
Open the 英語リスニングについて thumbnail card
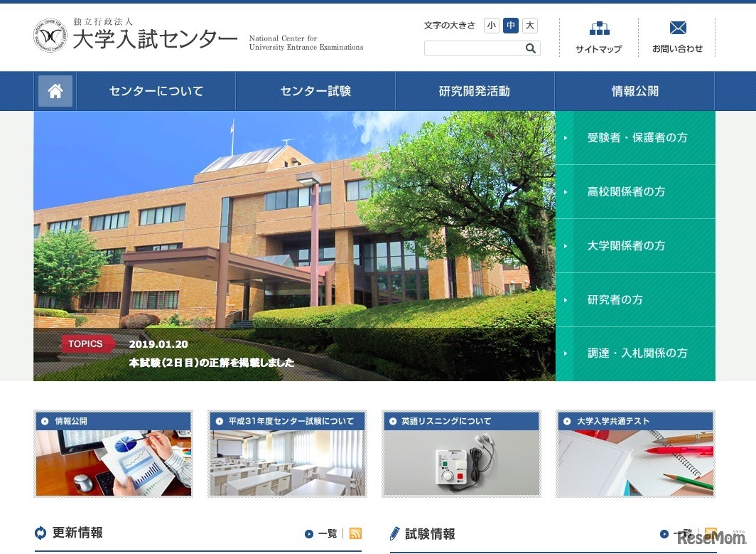461,455
